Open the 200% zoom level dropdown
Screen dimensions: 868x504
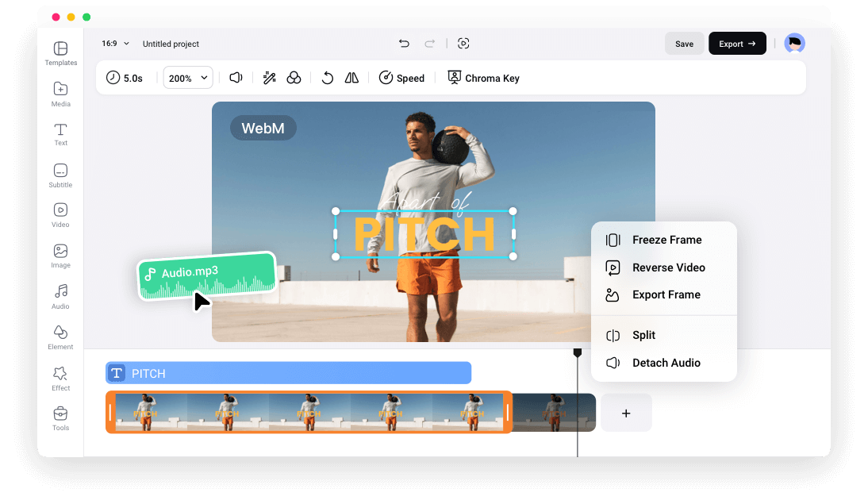(x=187, y=78)
